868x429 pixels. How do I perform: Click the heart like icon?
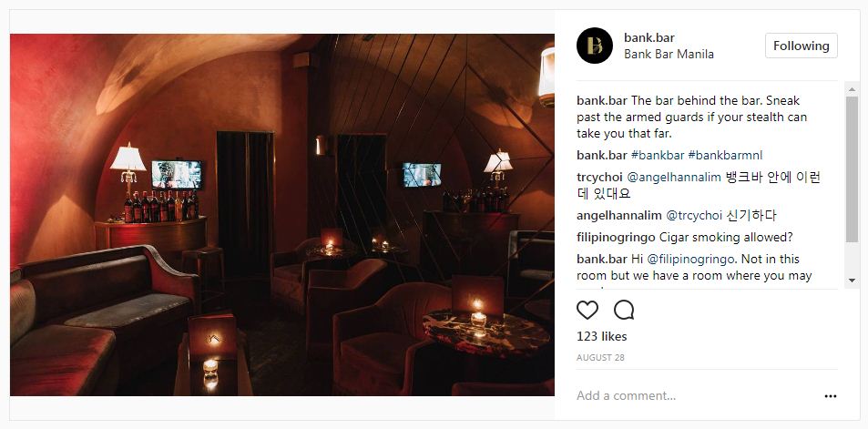click(x=587, y=310)
